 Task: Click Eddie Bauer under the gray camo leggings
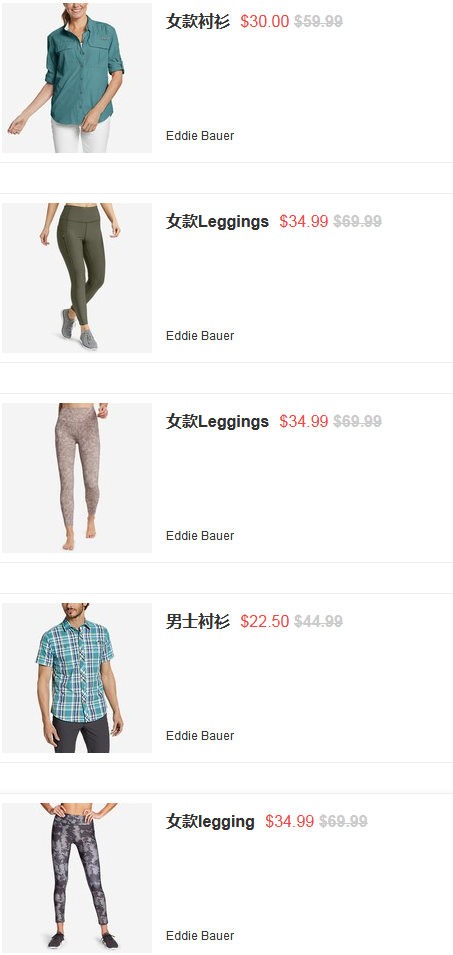pos(200,936)
